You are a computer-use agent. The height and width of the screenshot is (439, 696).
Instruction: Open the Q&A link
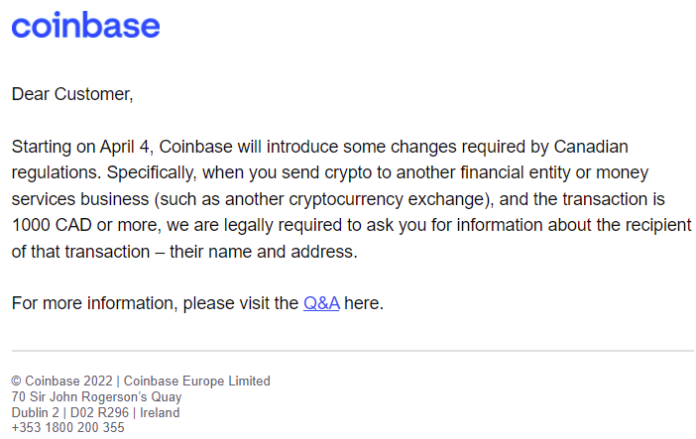coord(321,303)
